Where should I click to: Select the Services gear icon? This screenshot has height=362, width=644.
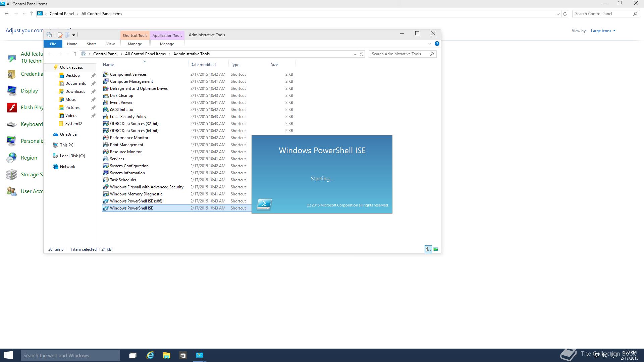[x=106, y=159]
